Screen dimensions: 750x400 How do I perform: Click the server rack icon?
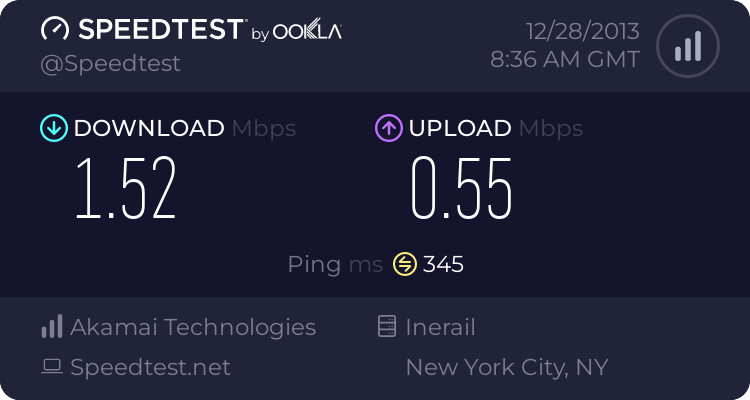(x=387, y=327)
